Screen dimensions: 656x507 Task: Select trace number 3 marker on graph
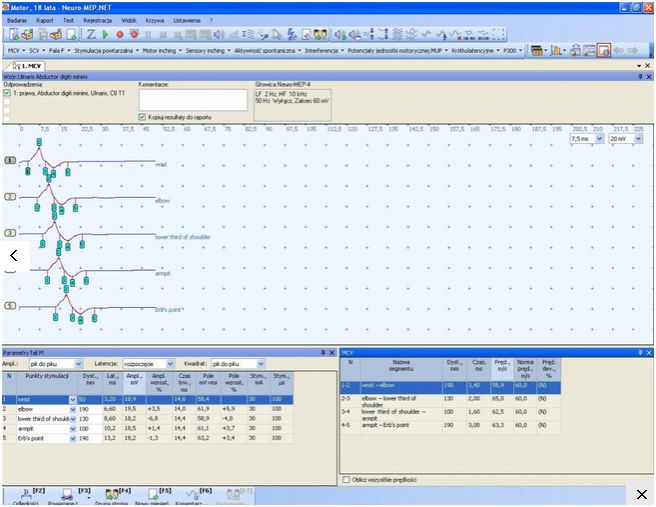pos(10,233)
